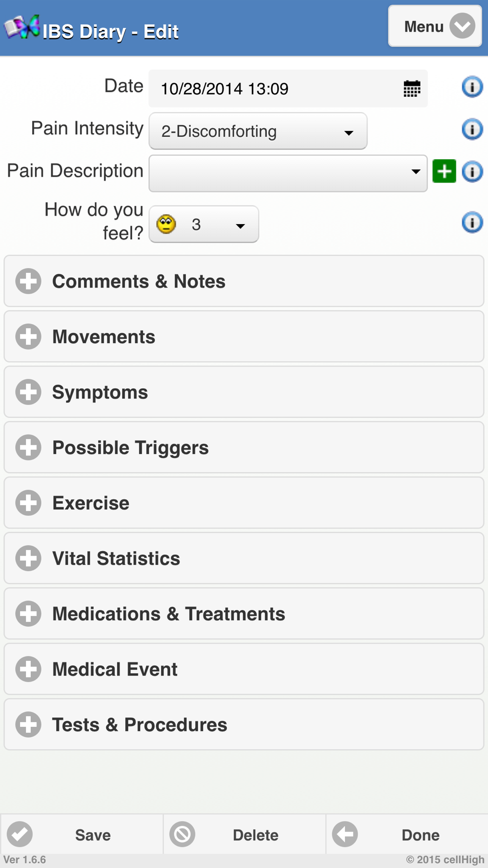Image resolution: width=488 pixels, height=868 pixels.
Task: Open the Pain Intensity dropdown
Action: [x=258, y=131]
